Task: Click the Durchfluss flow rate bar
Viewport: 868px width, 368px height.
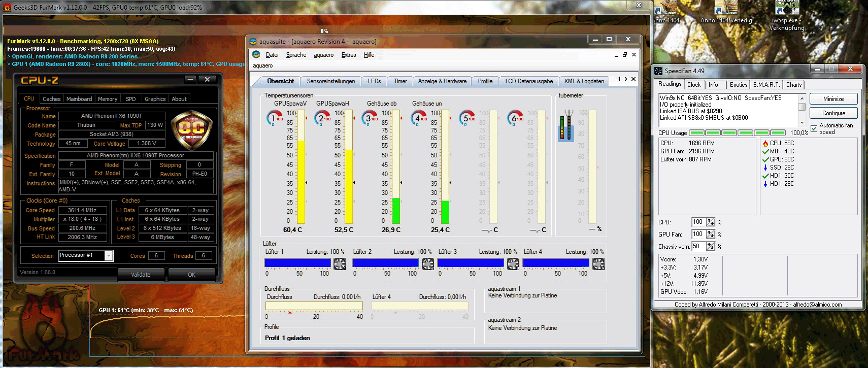Action: [x=314, y=306]
